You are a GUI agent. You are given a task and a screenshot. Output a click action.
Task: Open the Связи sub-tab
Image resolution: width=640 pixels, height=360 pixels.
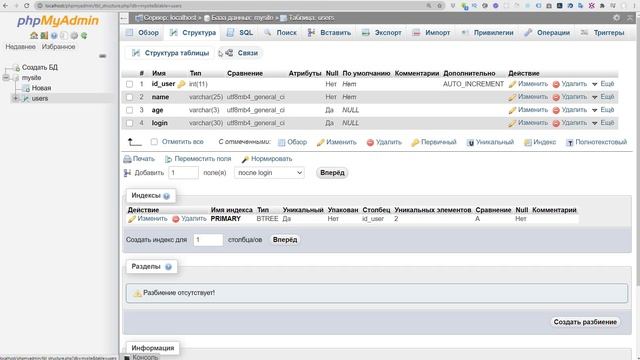(242, 53)
